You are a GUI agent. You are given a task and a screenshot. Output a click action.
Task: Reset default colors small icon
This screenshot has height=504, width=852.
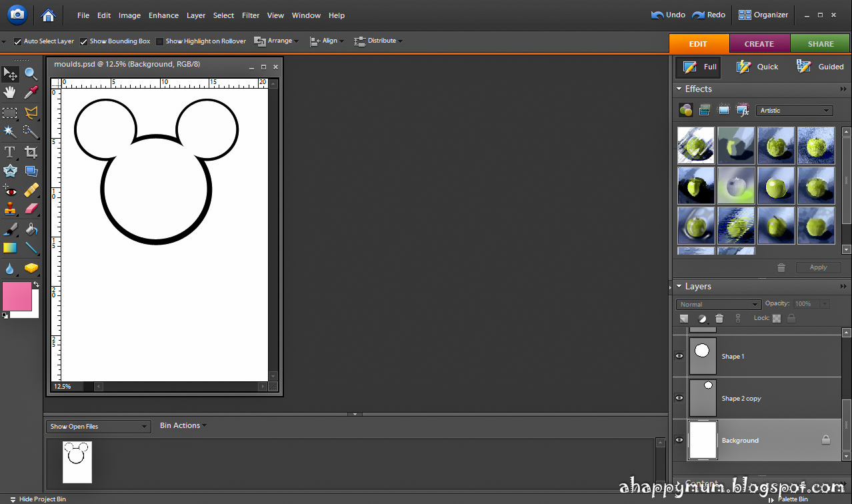5,315
